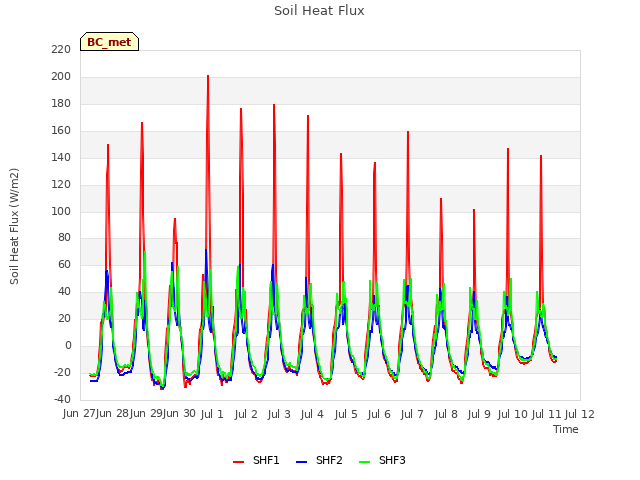Select the BC_met annotation label
This screenshot has width=640, height=480.
click(109, 42)
